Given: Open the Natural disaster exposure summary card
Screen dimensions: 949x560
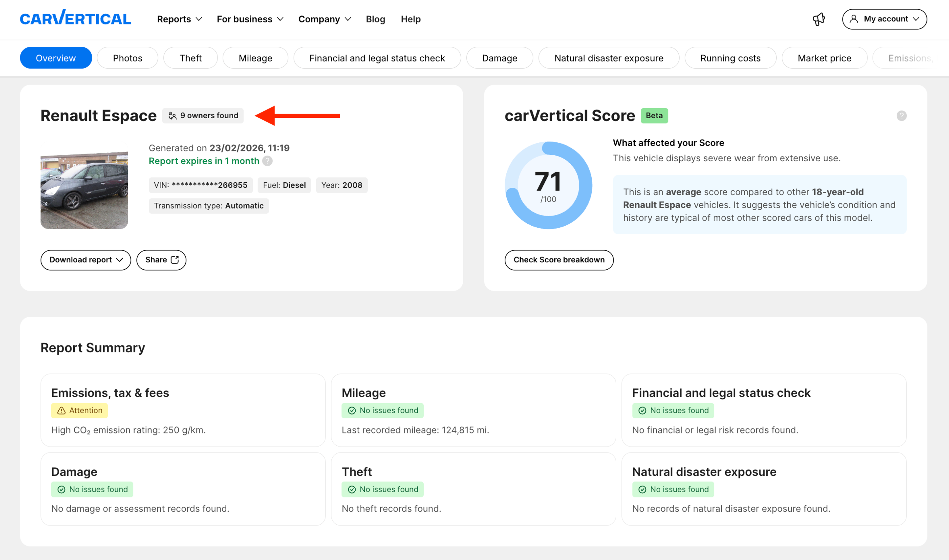Looking at the screenshot, I should pyautogui.click(x=764, y=489).
